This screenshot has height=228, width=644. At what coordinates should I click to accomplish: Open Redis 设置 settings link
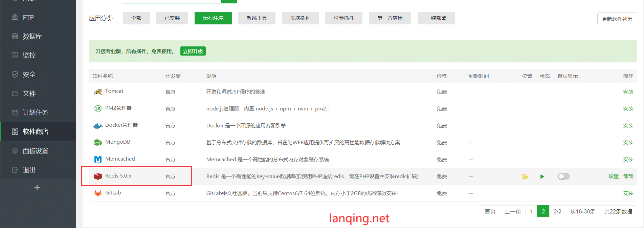tap(614, 176)
